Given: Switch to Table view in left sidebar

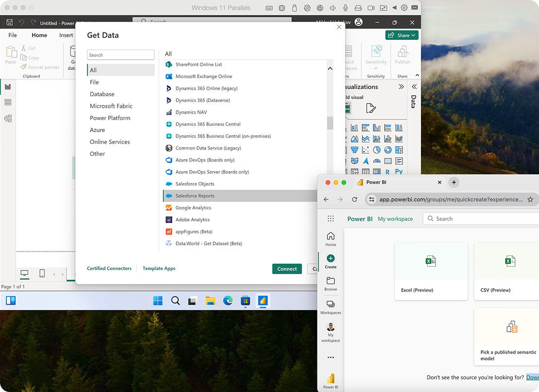Looking at the screenshot, I should [8, 102].
